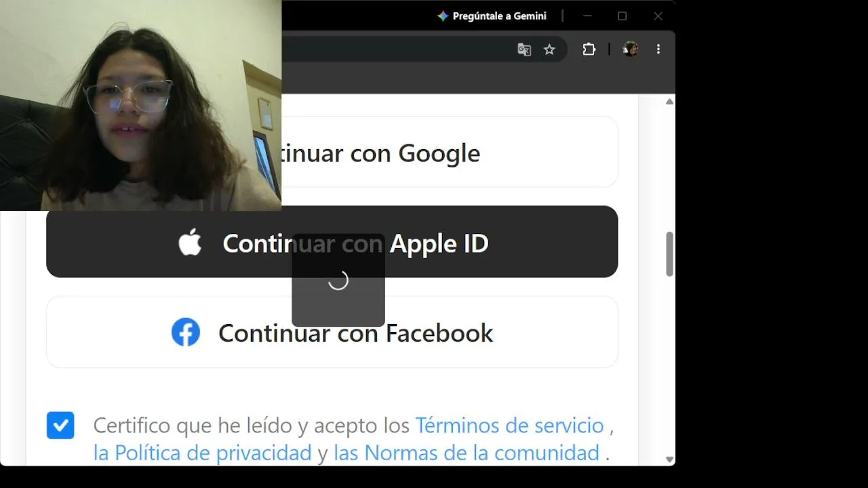The height and width of the screenshot is (488, 868).
Task: Maximize the Chrome window
Action: click(x=622, y=16)
